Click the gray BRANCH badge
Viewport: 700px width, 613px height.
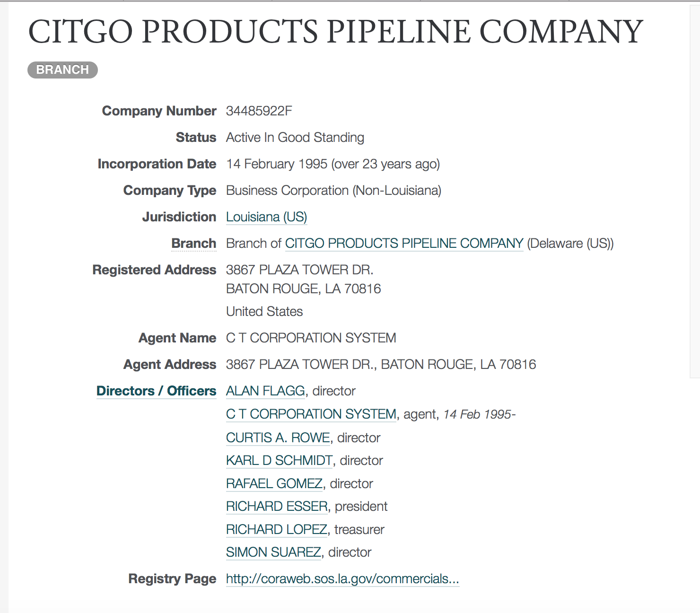pos(62,70)
